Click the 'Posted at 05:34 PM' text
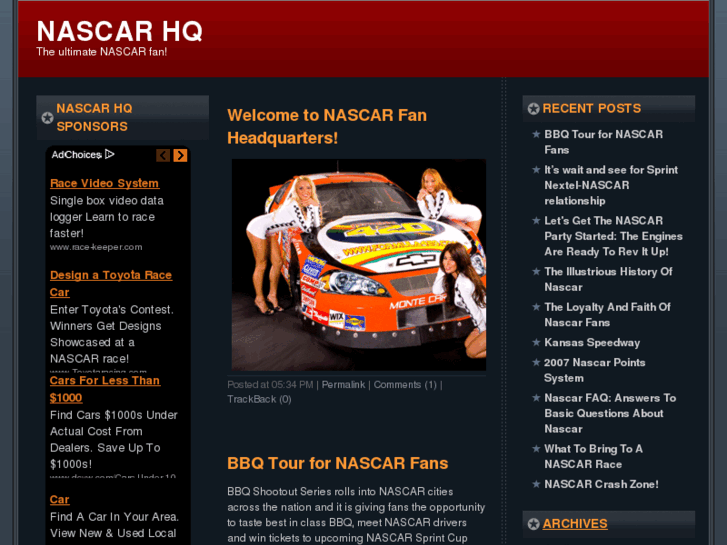 [x=270, y=385]
